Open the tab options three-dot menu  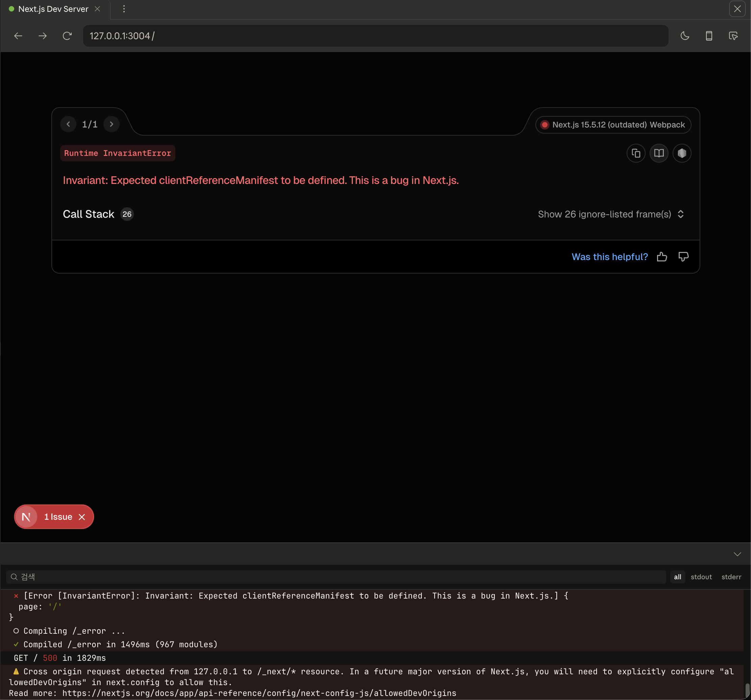pyautogui.click(x=124, y=9)
